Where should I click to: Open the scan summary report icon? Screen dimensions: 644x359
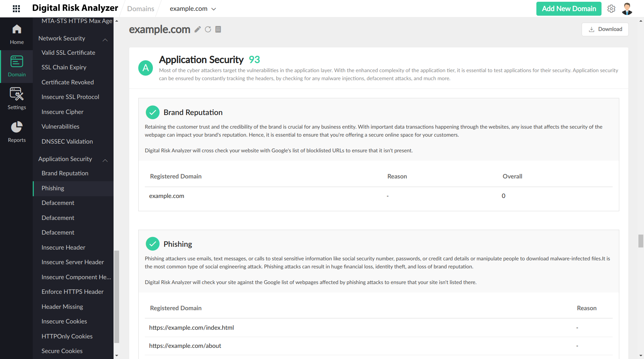click(x=218, y=29)
